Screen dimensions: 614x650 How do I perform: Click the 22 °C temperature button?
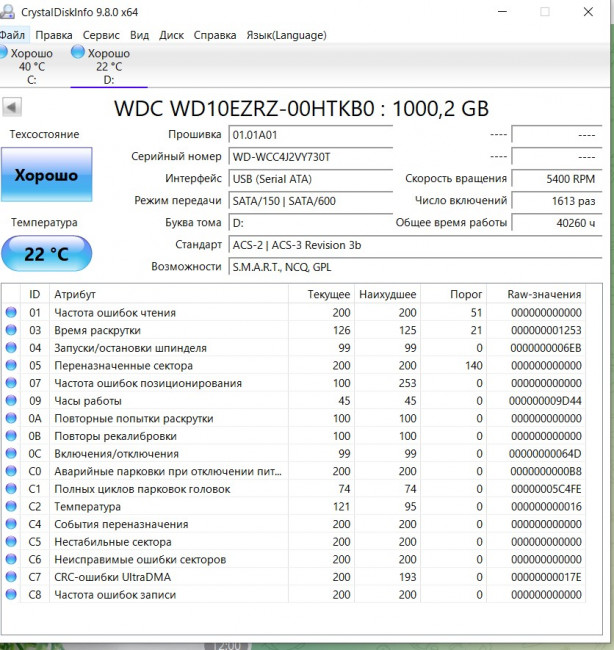point(46,253)
